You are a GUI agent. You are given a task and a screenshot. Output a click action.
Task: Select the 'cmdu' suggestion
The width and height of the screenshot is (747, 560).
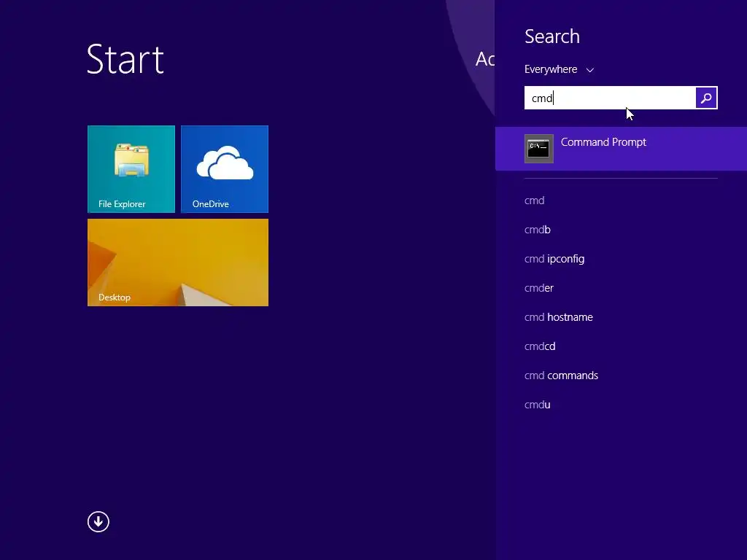tap(538, 405)
